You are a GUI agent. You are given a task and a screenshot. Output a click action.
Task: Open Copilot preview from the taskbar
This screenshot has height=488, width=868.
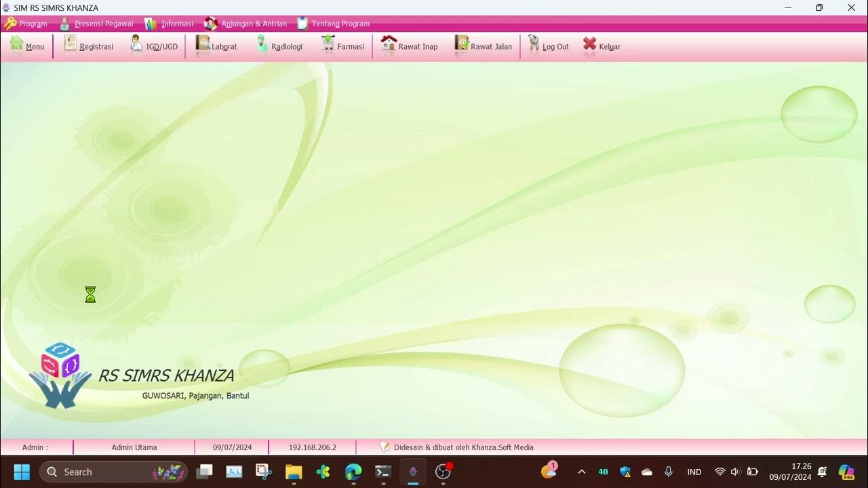846,472
